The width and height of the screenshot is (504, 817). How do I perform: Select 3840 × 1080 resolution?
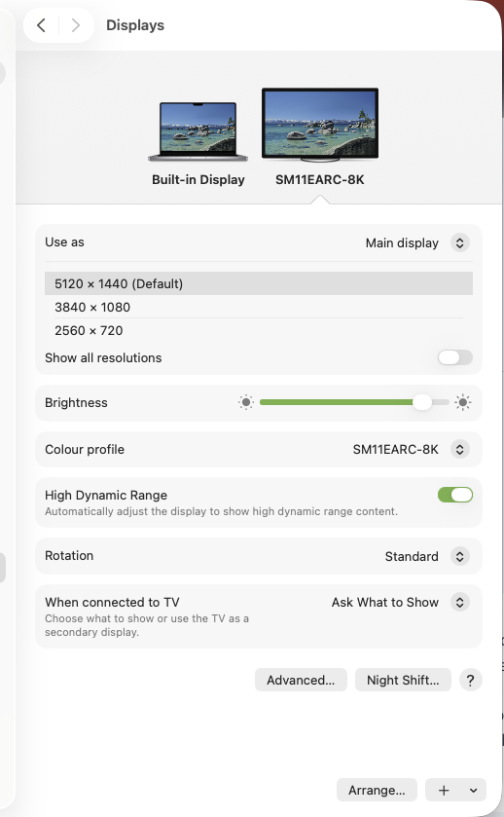point(258,307)
